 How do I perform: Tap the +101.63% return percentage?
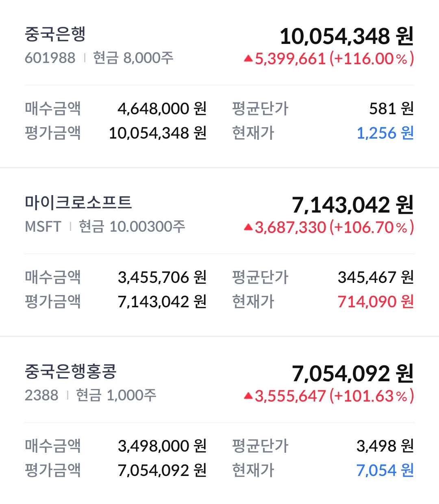[372, 396]
